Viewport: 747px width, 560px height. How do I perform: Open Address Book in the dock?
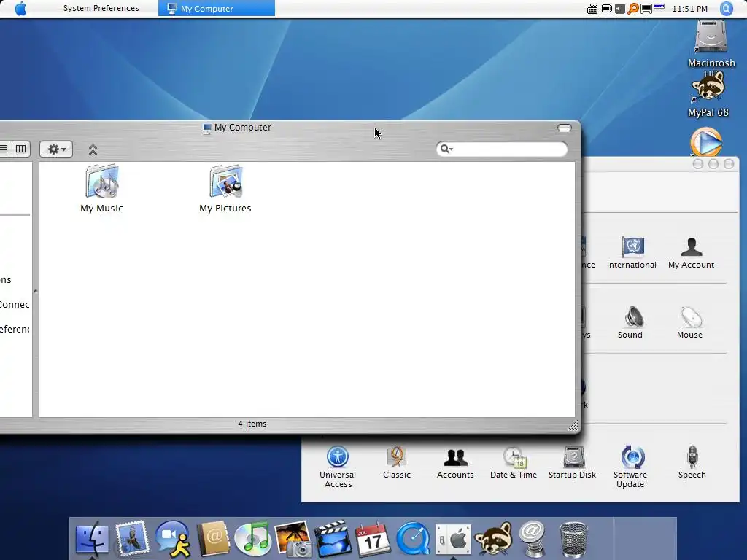coord(213,538)
